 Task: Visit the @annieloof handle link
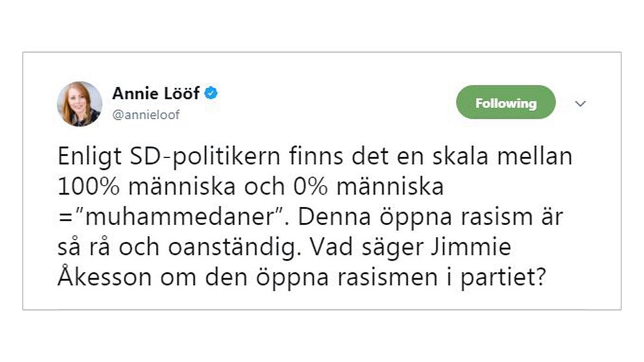click(x=146, y=115)
